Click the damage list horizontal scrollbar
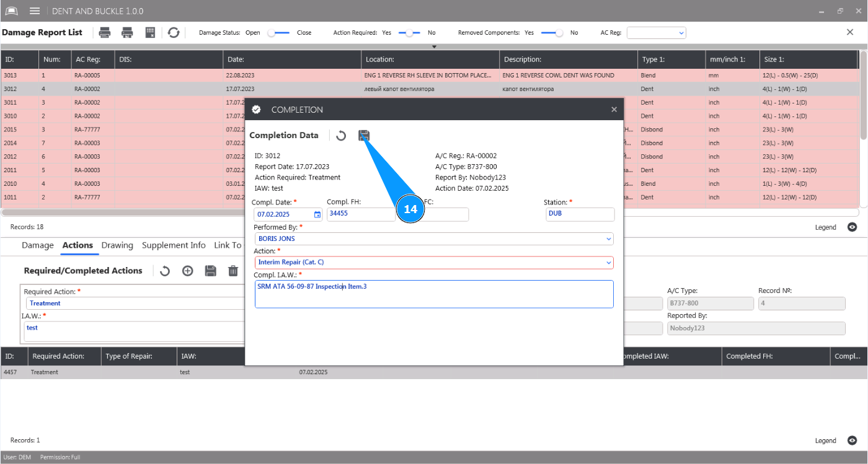The image size is (868, 464). point(430,212)
